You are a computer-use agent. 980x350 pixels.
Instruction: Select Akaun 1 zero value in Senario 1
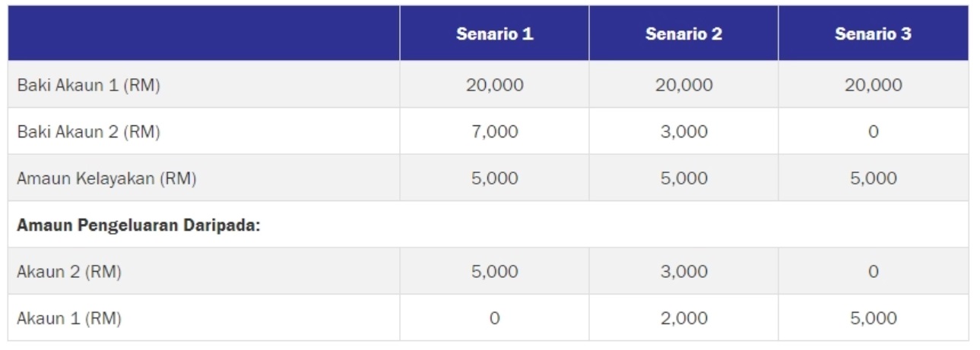tap(494, 318)
